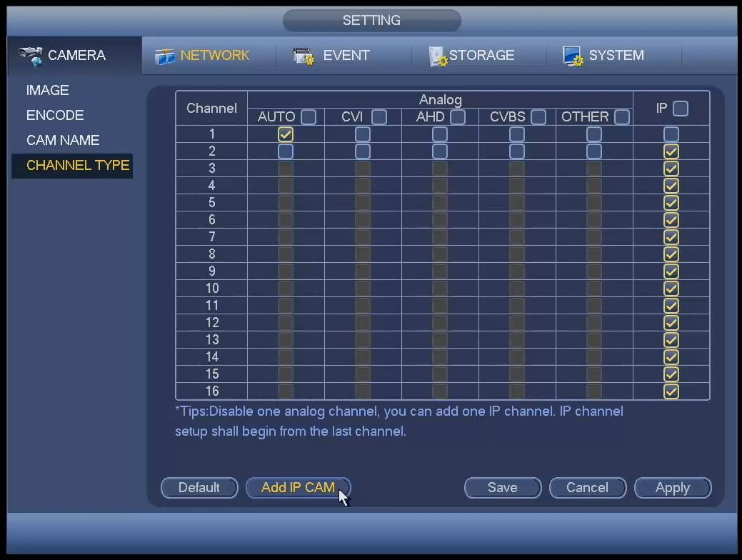Click channel number 16 cell
The image size is (742, 560).
tap(211, 391)
